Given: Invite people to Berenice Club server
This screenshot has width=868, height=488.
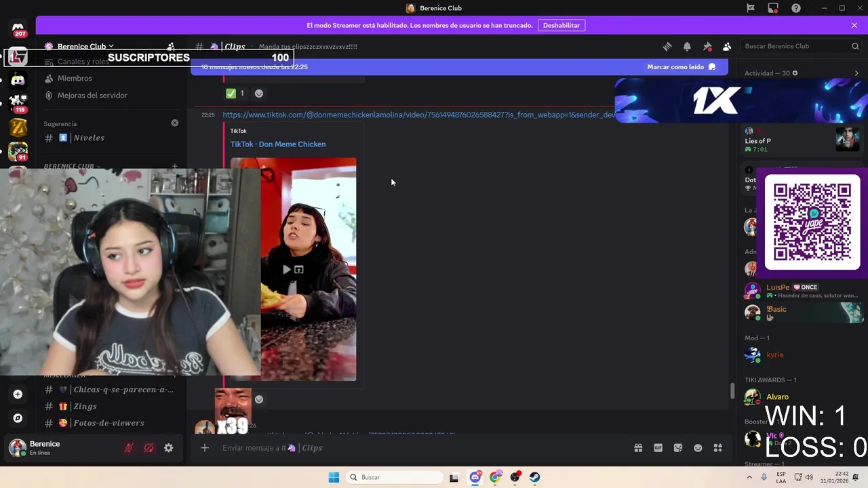Looking at the screenshot, I should point(171,47).
